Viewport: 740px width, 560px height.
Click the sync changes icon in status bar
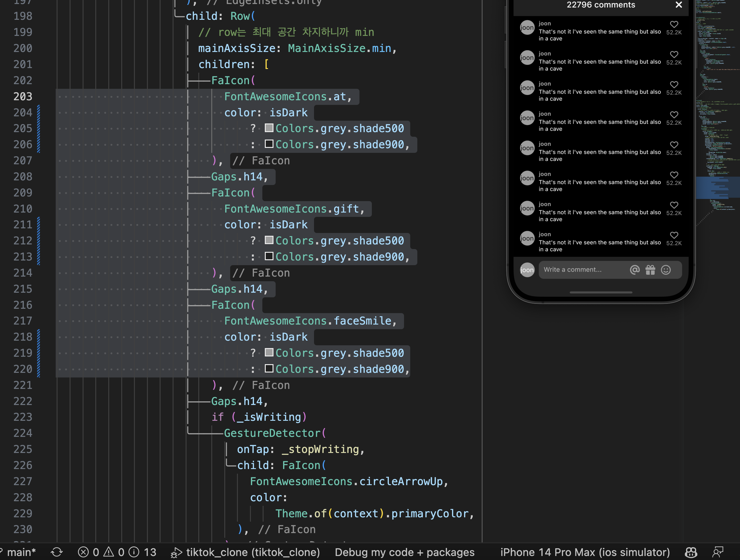pyautogui.click(x=57, y=552)
